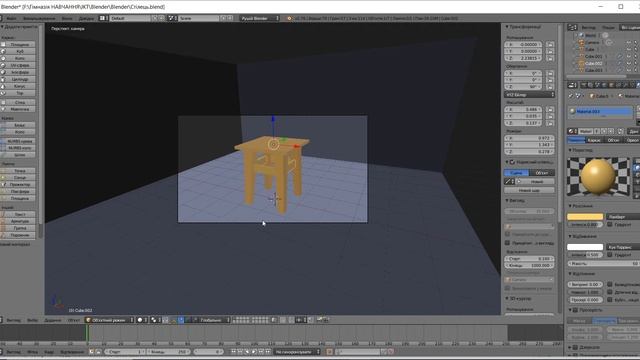The width and height of the screenshot is (640, 360).
Task: Click the OpenGL render image icon
Action: (320, 320)
